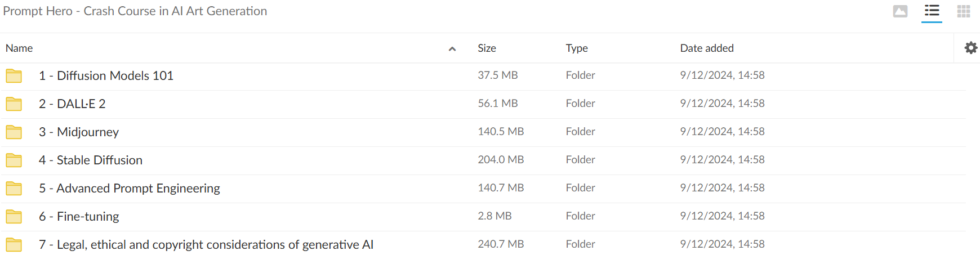Toggle sort order arrow in Name column

pos(452,49)
